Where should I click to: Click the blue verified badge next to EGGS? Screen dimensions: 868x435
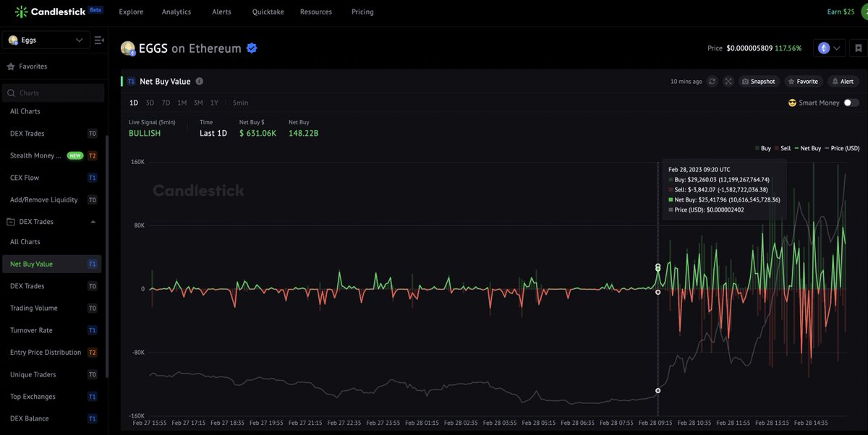point(252,48)
